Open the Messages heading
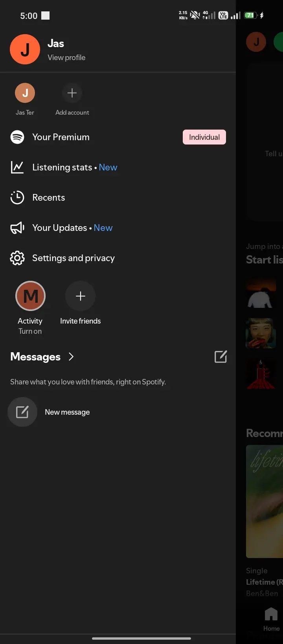The height and width of the screenshot is (644, 283). click(x=35, y=357)
